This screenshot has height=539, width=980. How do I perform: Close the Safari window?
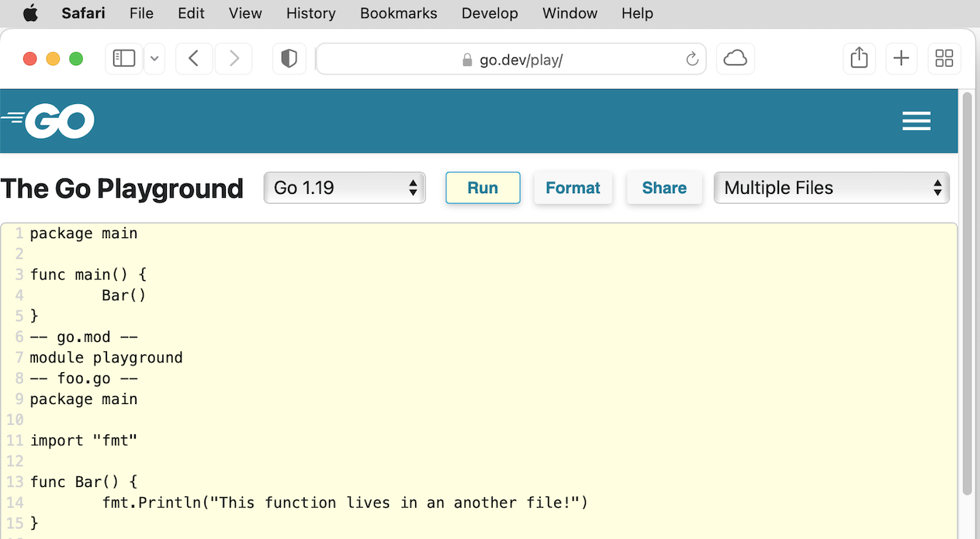pyautogui.click(x=30, y=59)
